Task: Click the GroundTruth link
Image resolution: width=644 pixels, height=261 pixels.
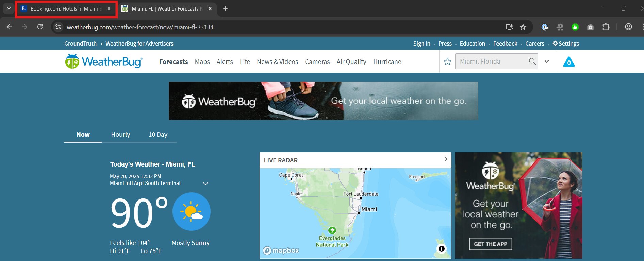Action: point(81,43)
